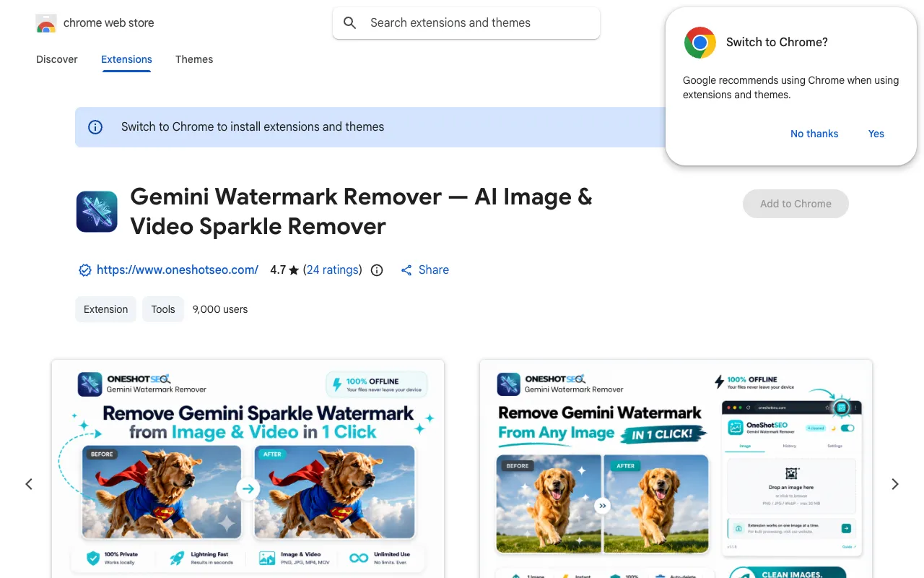Screen dimensions: 924x578
Task: Click the star icon beside the 4.7 rating
Action: (294, 270)
